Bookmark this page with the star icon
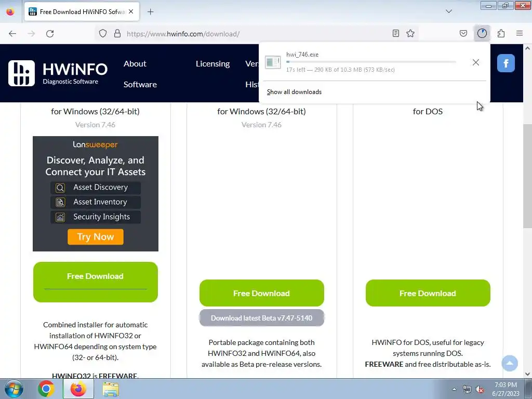The image size is (532, 399). click(410, 33)
